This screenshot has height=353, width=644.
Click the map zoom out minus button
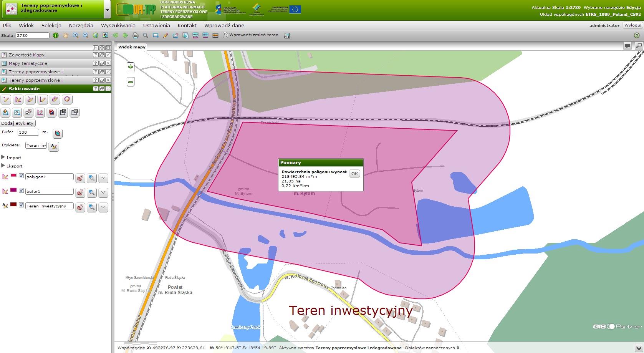point(131,82)
